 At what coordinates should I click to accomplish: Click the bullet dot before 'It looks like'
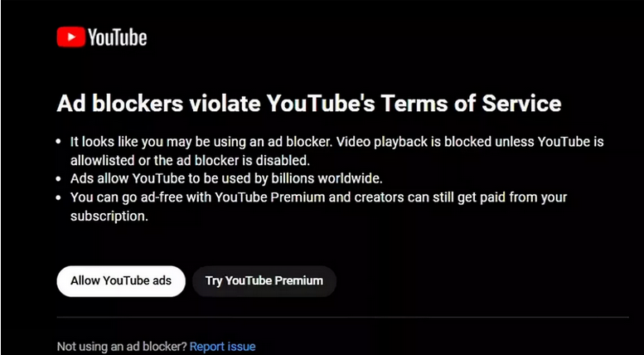click(x=61, y=142)
